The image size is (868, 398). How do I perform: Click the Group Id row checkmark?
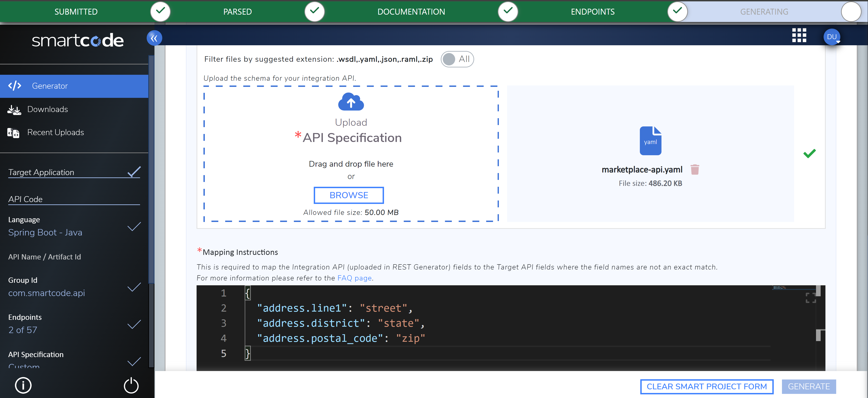134,287
